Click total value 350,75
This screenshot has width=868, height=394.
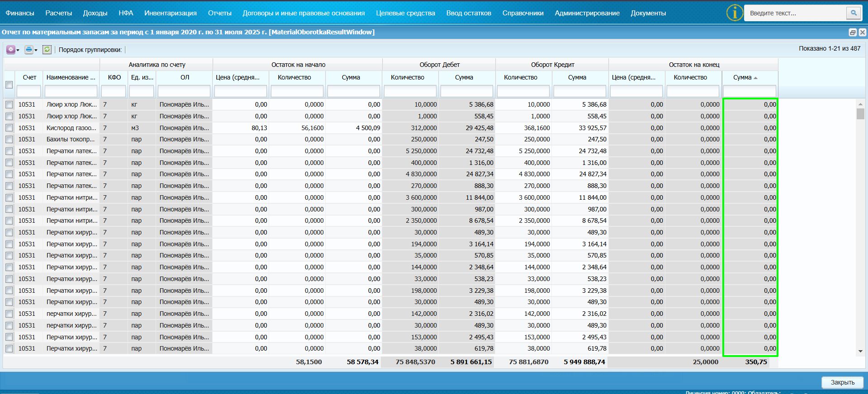click(x=756, y=362)
